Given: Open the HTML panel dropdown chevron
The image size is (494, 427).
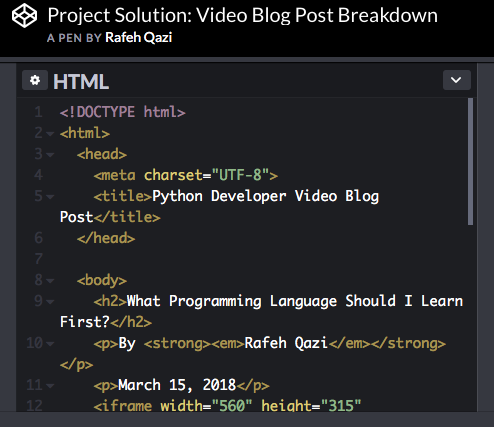Looking at the screenshot, I should [456, 80].
